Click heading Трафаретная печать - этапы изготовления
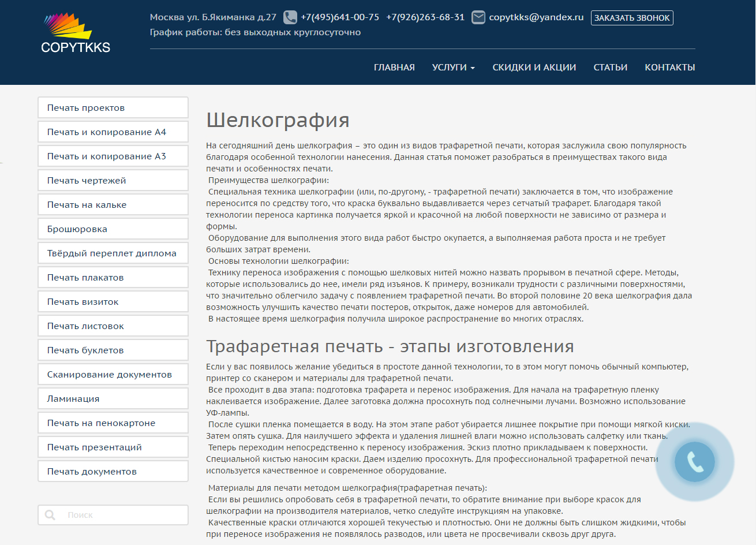This screenshot has width=756, height=545. point(390,346)
